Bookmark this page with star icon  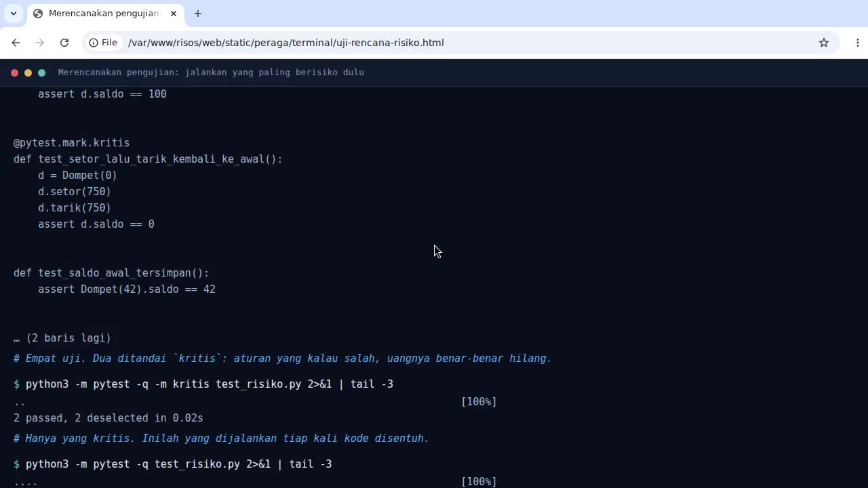tap(824, 43)
